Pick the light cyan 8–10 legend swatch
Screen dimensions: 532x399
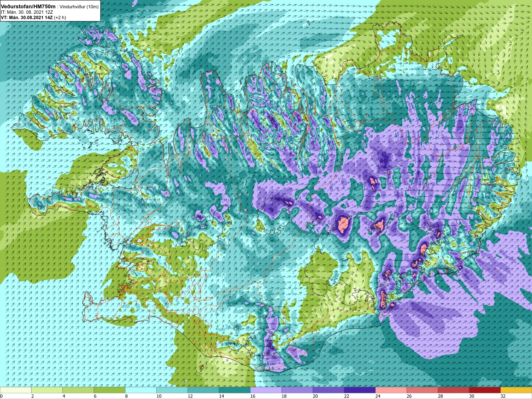(141, 390)
